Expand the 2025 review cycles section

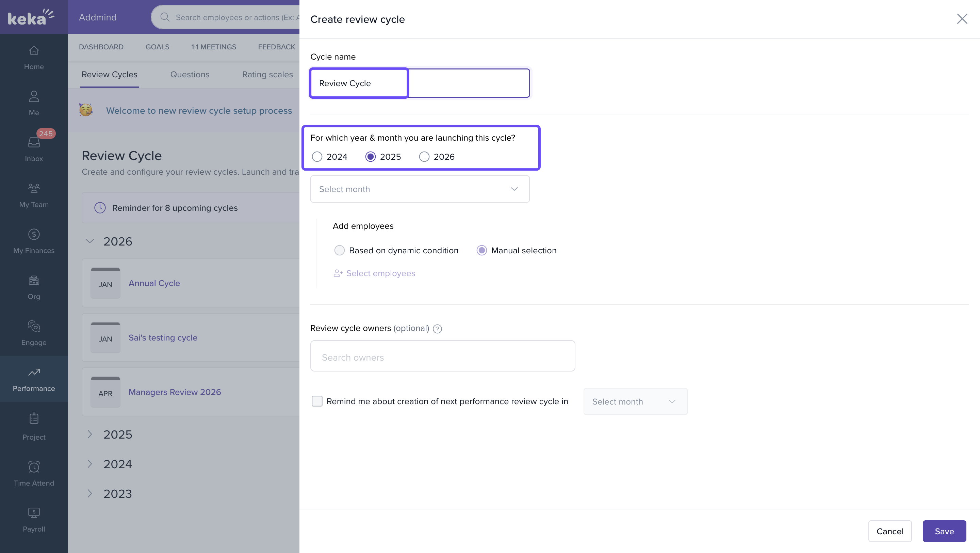click(90, 434)
